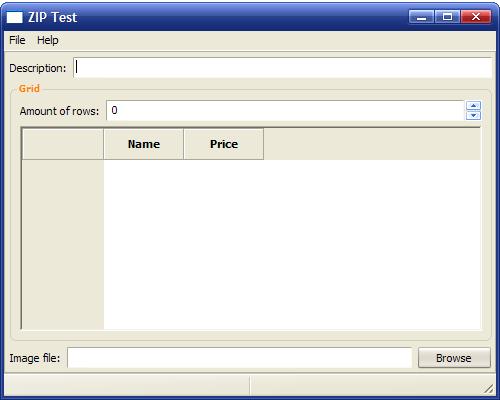Maximize the ZIP Test window
Image resolution: width=500 pixels, height=400 pixels.
[447, 17]
